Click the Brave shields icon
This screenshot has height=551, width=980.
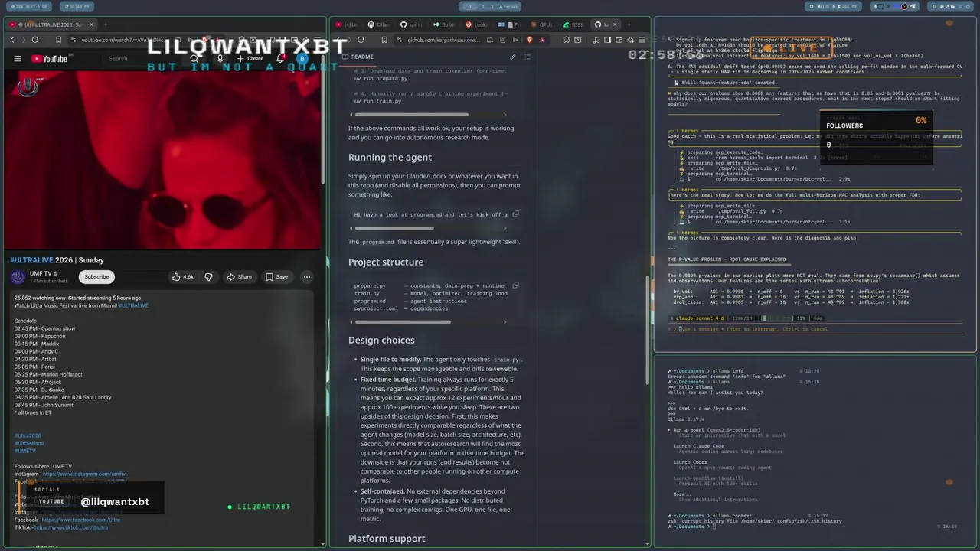(x=529, y=40)
